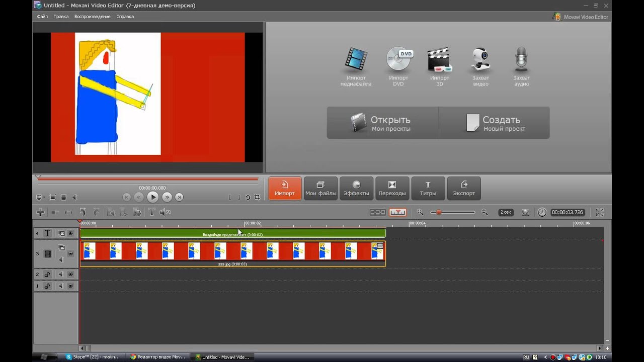Open the Import media file icon
The image size is (644, 362).
tap(356, 59)
